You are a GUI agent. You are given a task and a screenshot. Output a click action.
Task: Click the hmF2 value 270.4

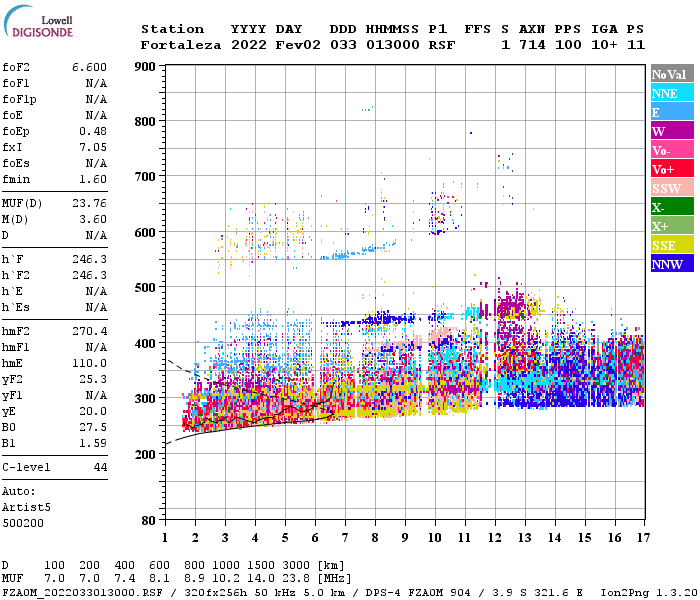click(x=89, y=331)
